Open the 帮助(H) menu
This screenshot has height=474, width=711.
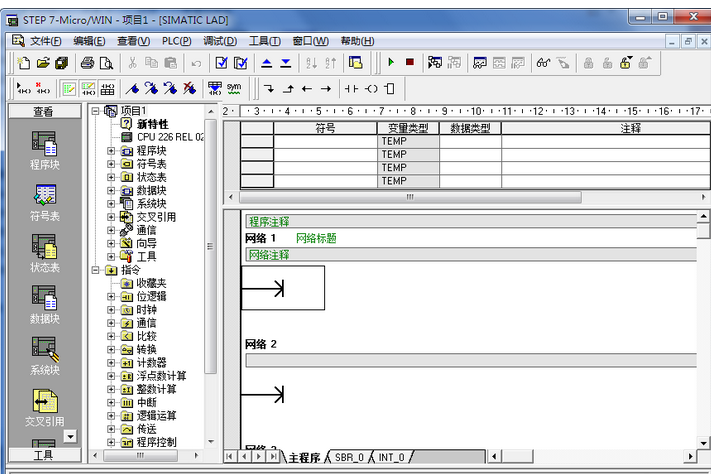point(357,41)
